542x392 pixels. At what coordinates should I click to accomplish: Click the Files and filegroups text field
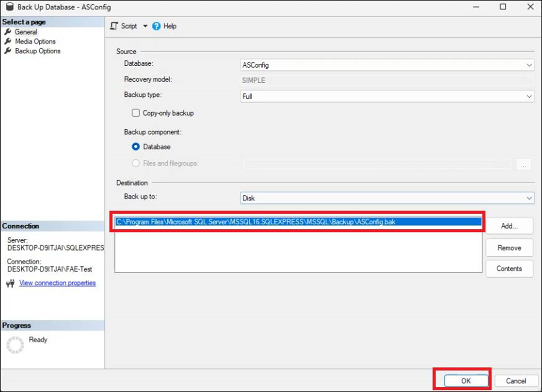click(x=376, y=164)
